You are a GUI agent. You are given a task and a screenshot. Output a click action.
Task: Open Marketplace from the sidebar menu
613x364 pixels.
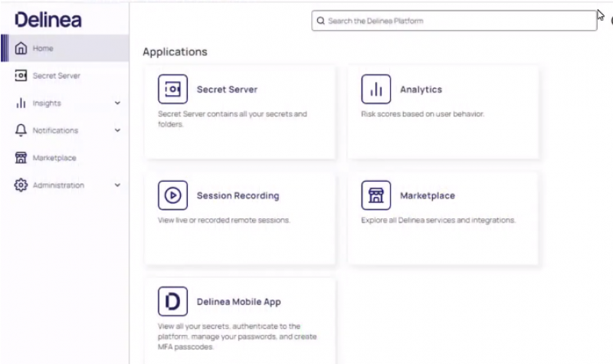click(54, 158)
